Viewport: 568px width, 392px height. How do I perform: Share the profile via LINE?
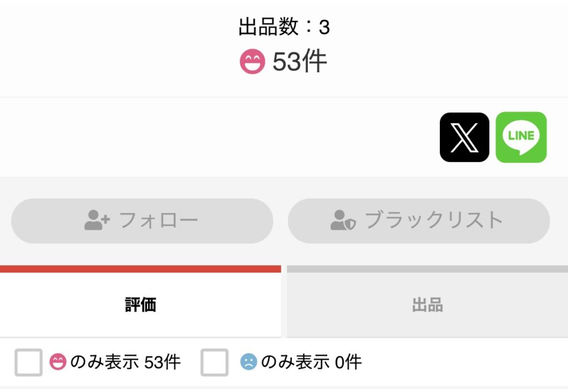[x=521, y=138]
